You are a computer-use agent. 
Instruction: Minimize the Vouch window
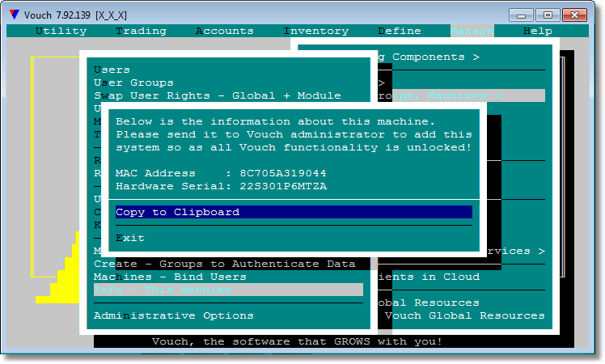[x=521, y=15]
